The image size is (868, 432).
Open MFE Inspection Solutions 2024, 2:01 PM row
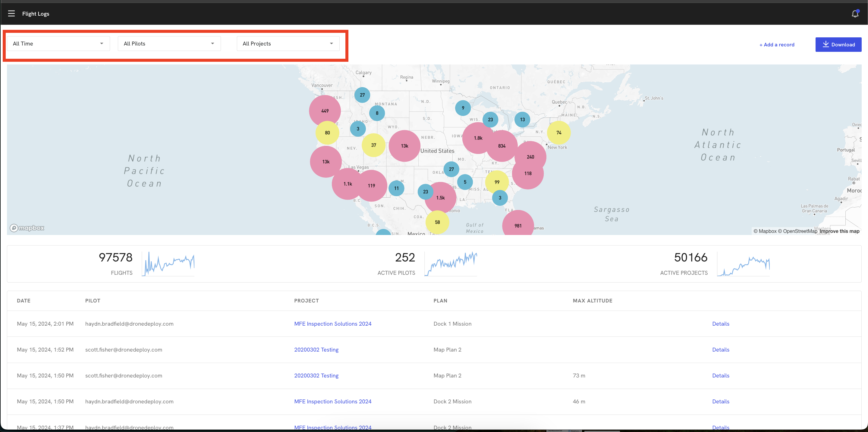coord(332,324)
